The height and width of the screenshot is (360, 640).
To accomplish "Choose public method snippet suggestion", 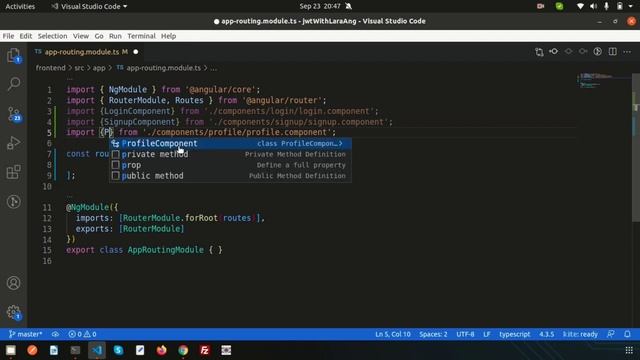I will (230, 176).
